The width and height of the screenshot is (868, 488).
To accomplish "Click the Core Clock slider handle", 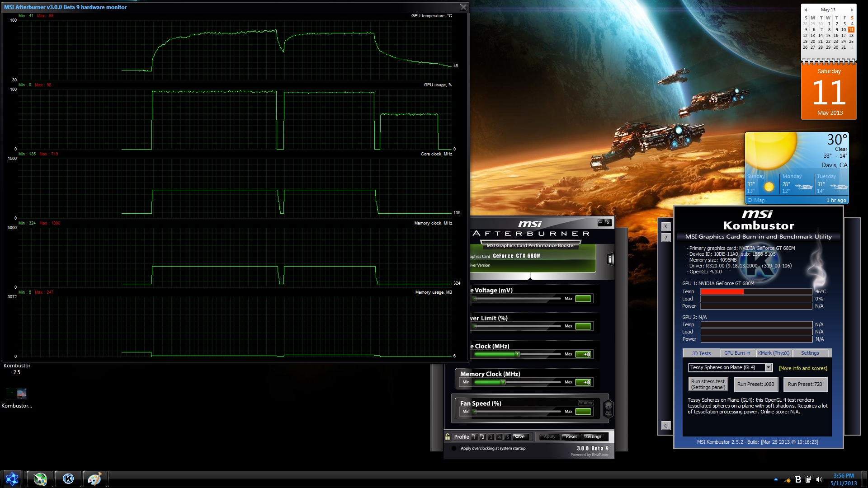I will pyautogui.click(x=518, y=354).
